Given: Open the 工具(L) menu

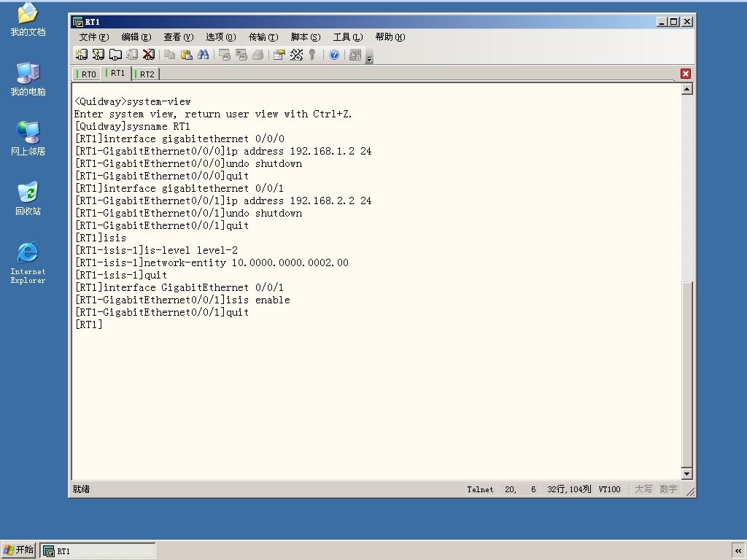Looking at the screenshot, I should pyautogui.click(x=348, y=36).
